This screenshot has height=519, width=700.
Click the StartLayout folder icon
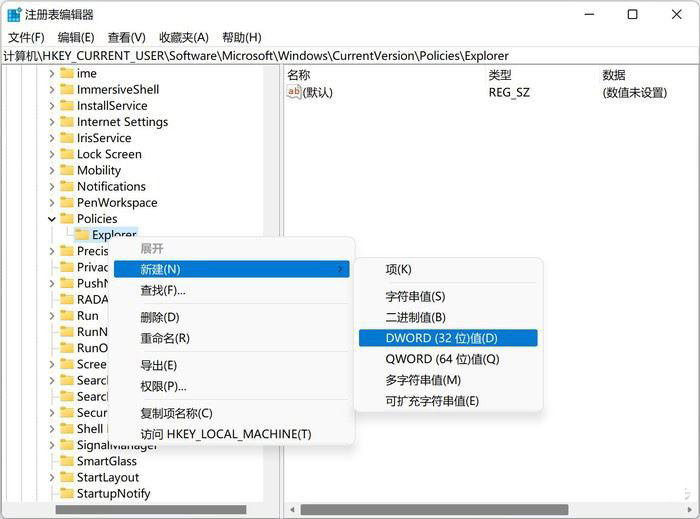67,477
